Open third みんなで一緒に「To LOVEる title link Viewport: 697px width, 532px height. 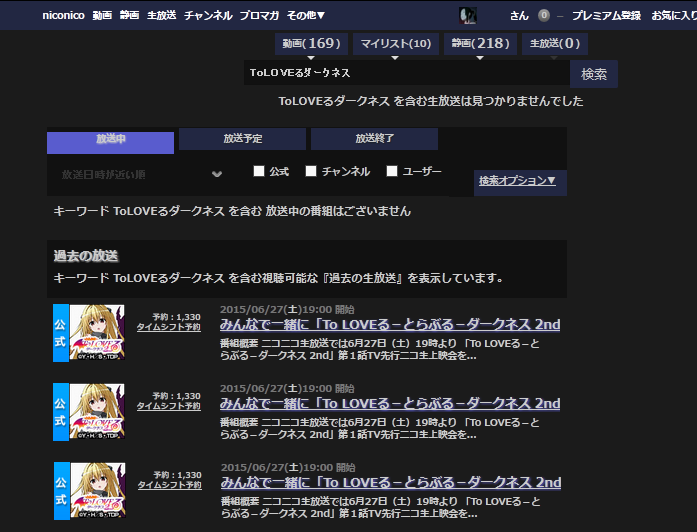click(391, 483)
